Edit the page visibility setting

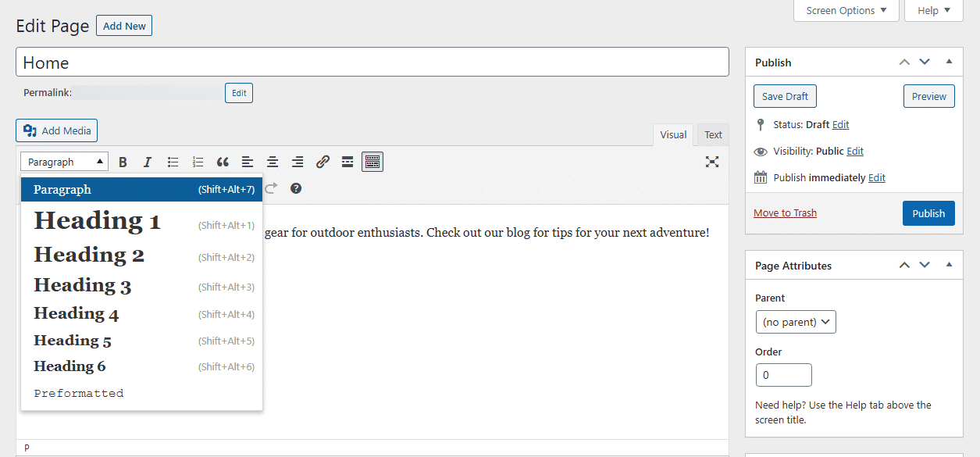point(855,151)
